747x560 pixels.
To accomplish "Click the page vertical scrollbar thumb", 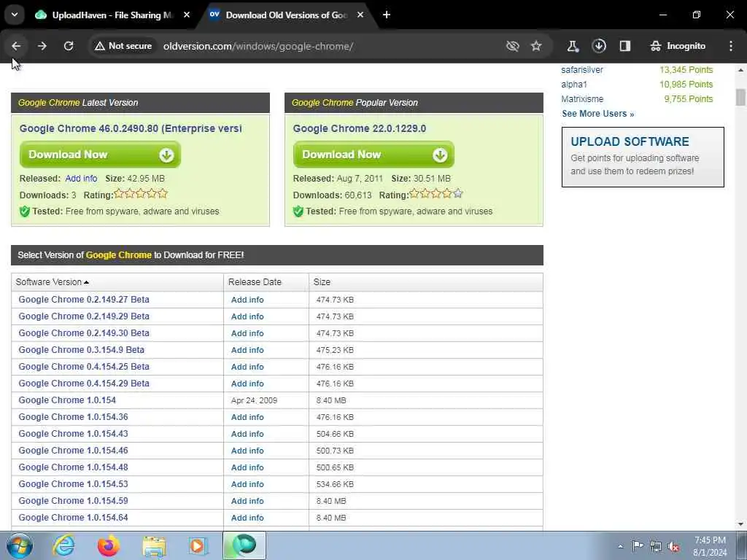I will click(x=740, y=97).
